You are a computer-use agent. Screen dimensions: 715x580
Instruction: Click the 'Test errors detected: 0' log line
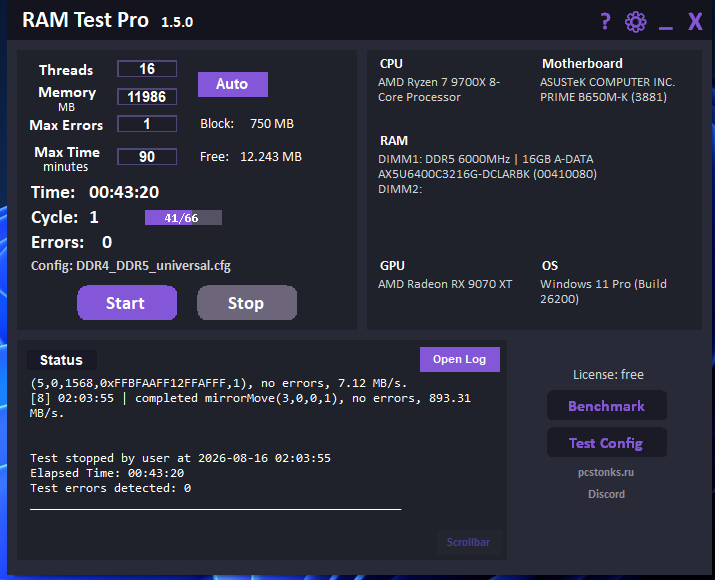[x=111, y=488]
